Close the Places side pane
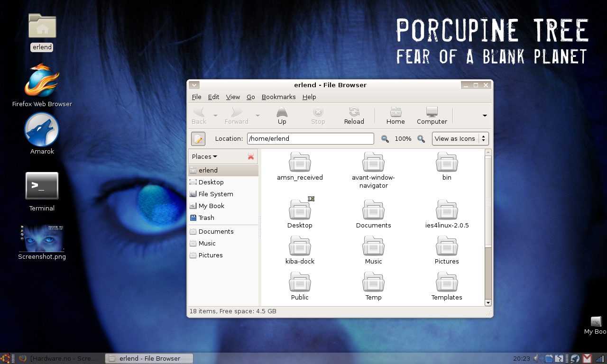 pos(251,157)
